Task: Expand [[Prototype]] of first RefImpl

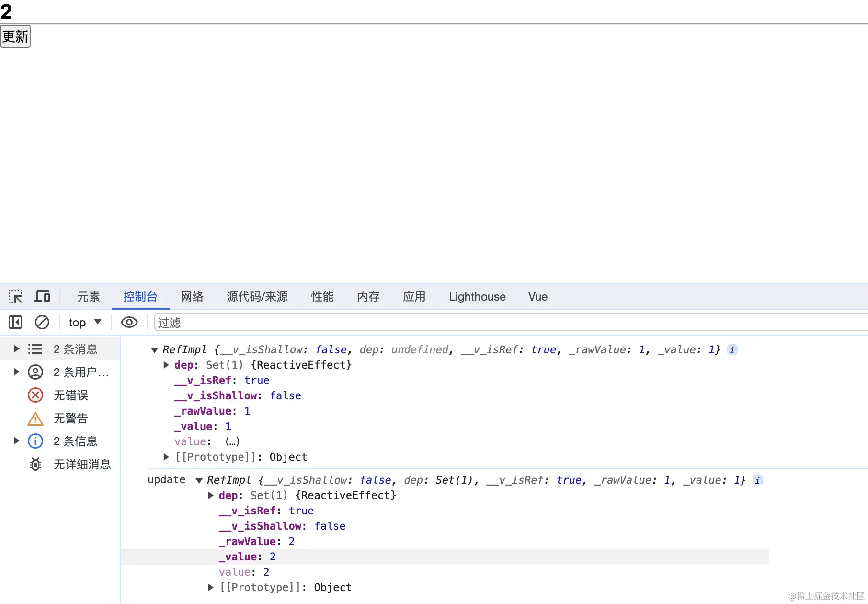Action: coord(166,457)
